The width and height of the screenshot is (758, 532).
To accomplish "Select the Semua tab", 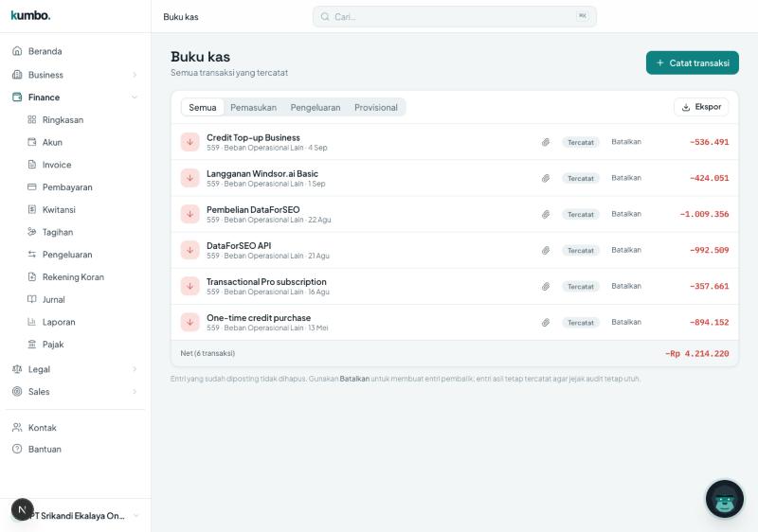I will click(x=203, y=107).
